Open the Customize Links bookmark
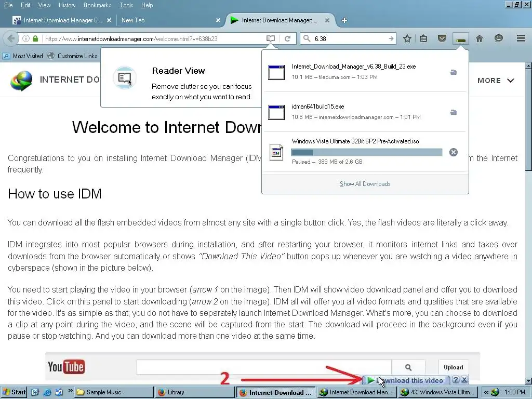This screenshot has height=399, width=532. pyautogui.click(x=72, y=56)
